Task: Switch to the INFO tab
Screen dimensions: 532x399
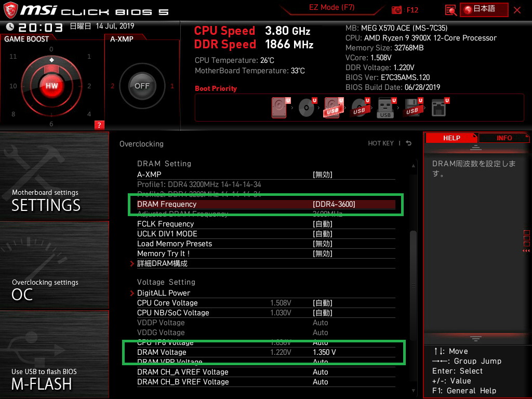Action: pos(504,138)
